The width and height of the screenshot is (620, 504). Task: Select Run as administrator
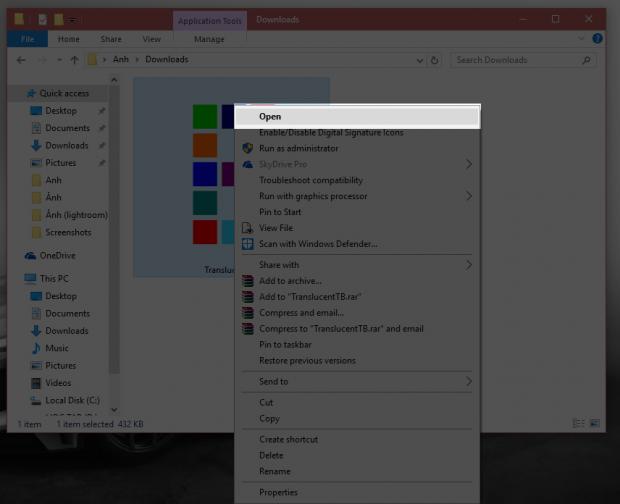(x=357, y=148)
